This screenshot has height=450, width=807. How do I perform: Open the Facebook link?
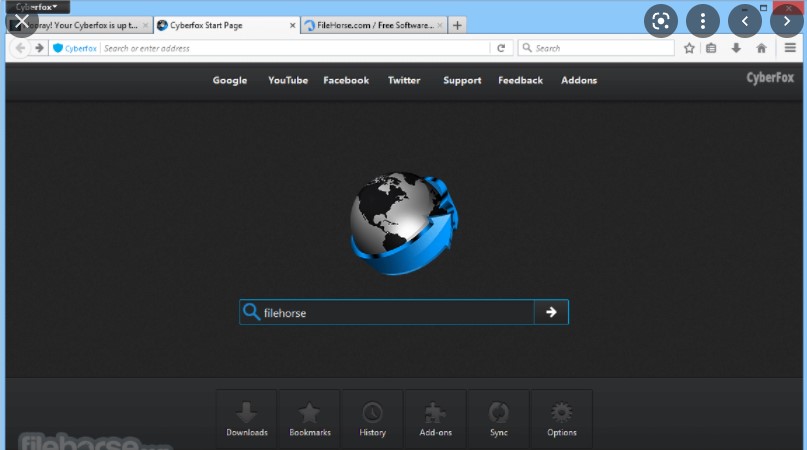pyautogui.click(x=346, y=80)
